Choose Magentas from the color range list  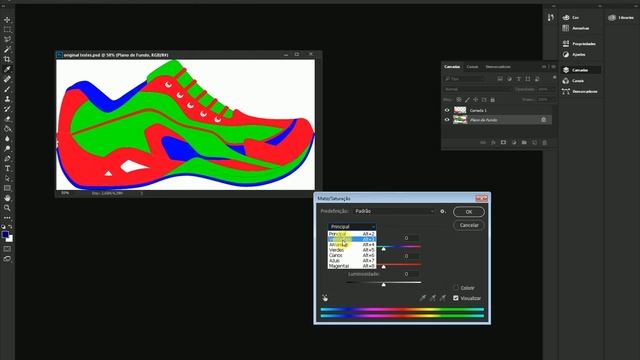coord(352,266)
